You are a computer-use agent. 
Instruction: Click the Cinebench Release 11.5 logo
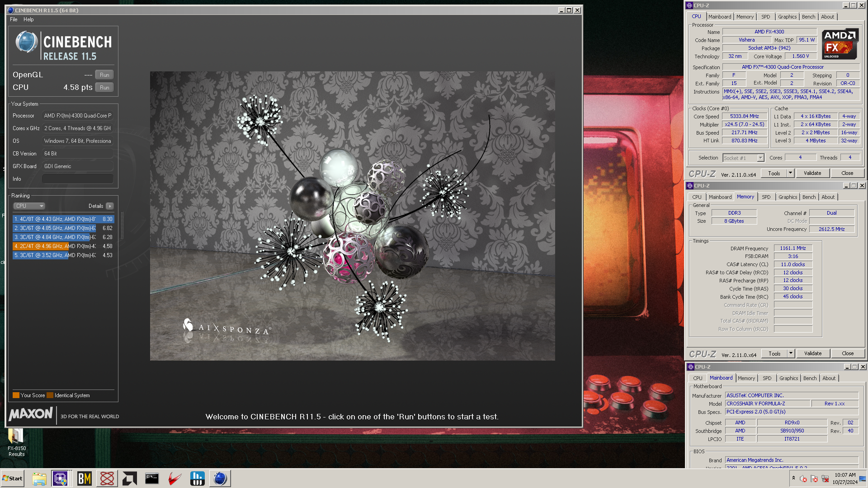coord(63,46)
